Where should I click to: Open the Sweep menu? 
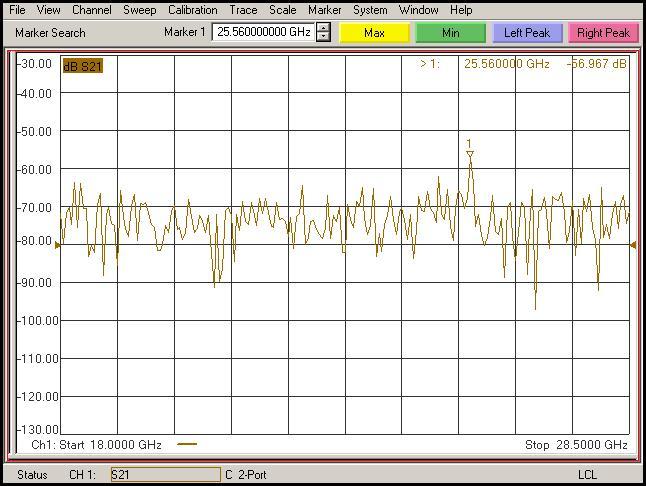[140, 10]
